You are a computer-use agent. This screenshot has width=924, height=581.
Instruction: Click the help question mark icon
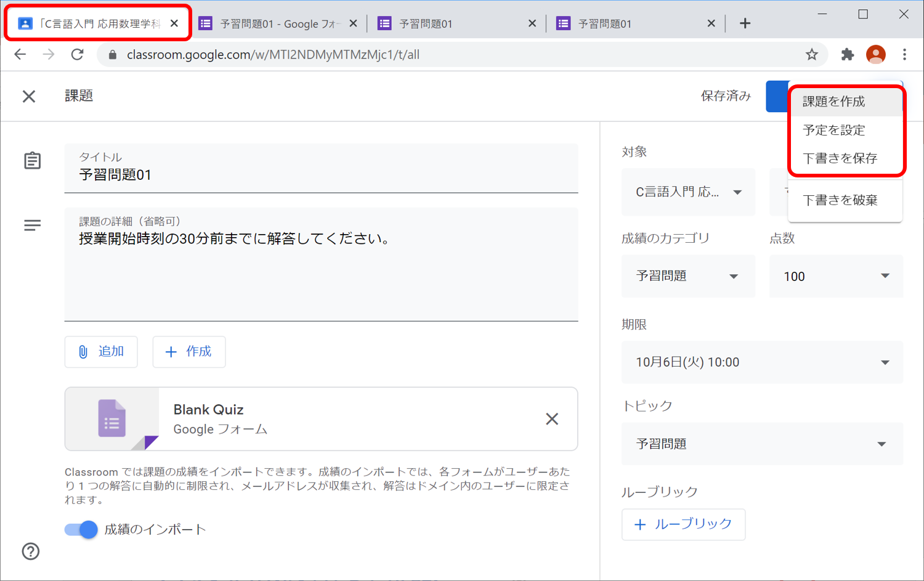point(31,551)
